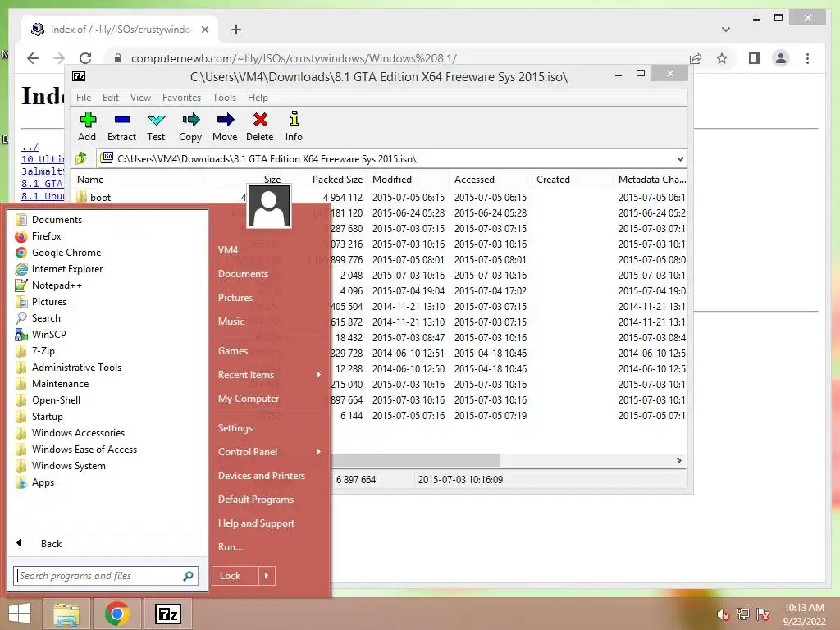Click the muted volume tray icon
The image size is (840, 630).
[x=723, y=614]
